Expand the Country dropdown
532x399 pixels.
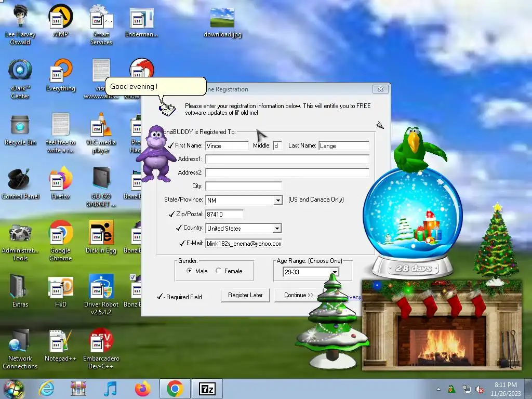(277, 229)
